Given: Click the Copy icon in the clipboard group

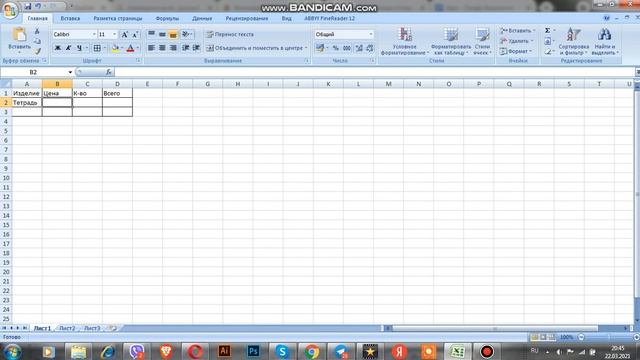Looking at the screenshot, I should point(37,41).
